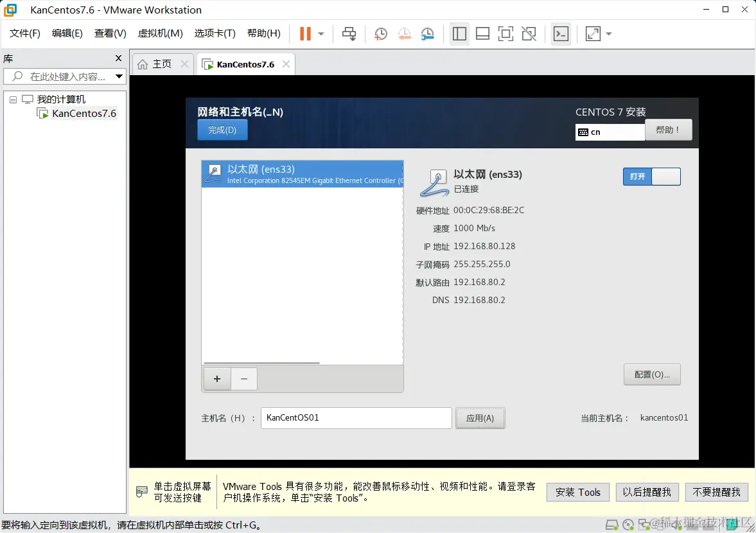This screenshot has height=533, width=756.
Task: Open the snapshot manager
Action: [426, 33]
